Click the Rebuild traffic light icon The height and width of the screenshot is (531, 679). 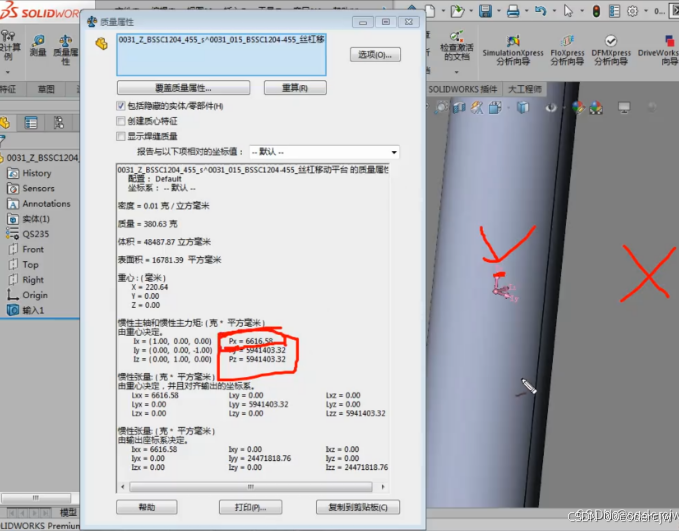[596, 11]
